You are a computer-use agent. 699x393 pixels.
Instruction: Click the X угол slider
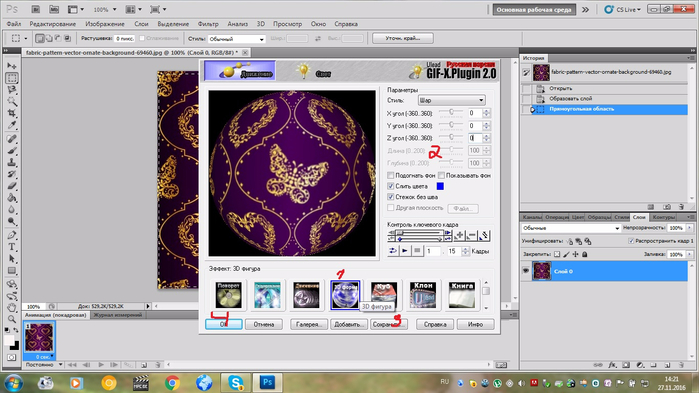(x=451, y=113)
